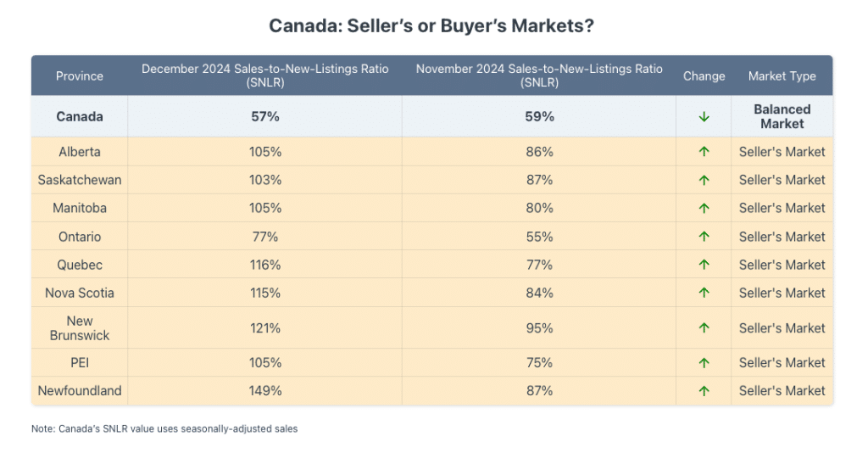Image resolution: width=868 pixels, height=453 pixels.
Task: Click the December 2024 SNLR column header
Action: 265,75
